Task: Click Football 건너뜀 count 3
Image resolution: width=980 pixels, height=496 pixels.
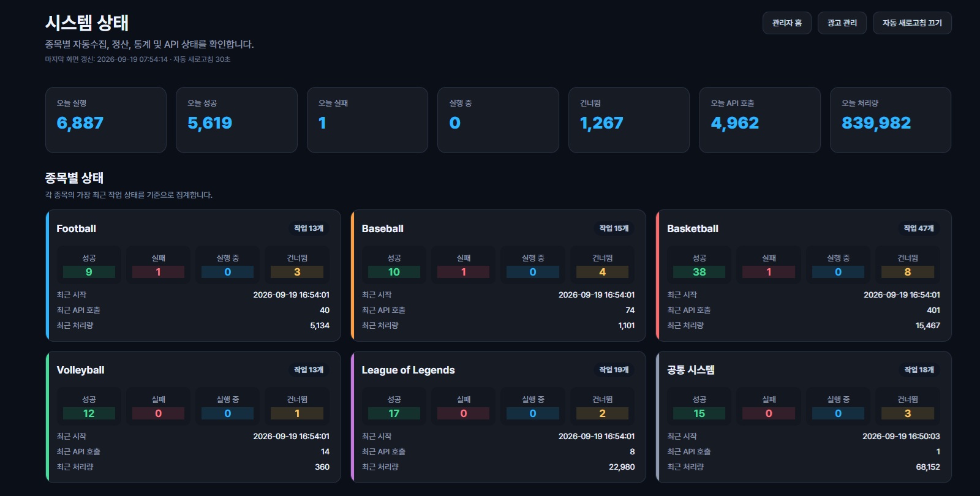Action: click(297, 272)
